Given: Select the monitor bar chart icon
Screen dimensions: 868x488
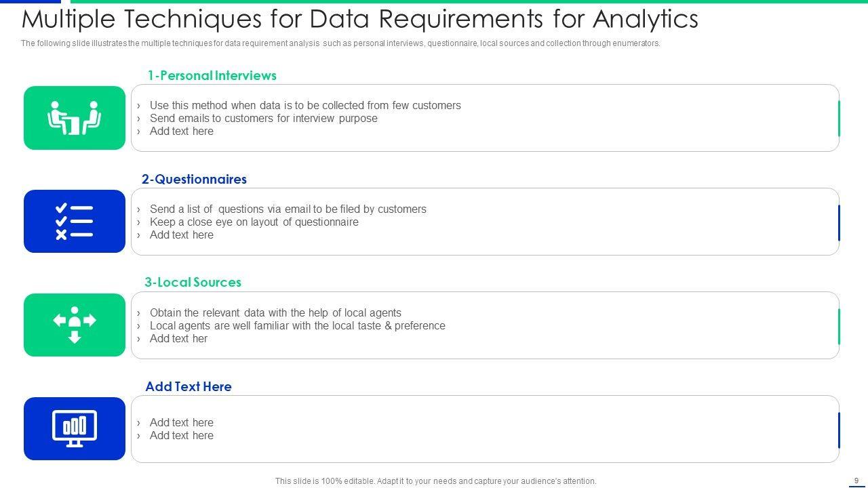Looking at the screenshot, I should pyautogui.click(x=75, y=428).
